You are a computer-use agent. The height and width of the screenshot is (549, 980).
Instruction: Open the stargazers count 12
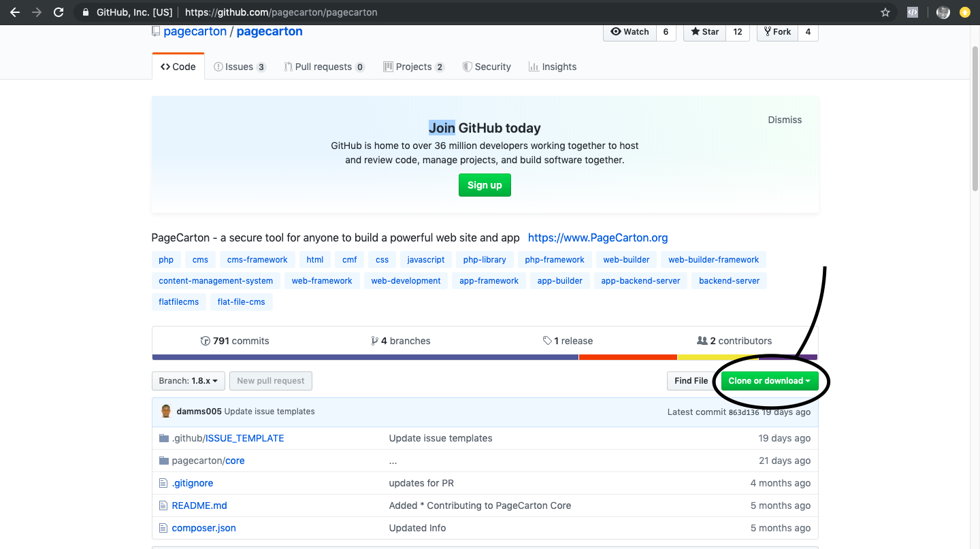pyautogui.click(x=738, y=32)
